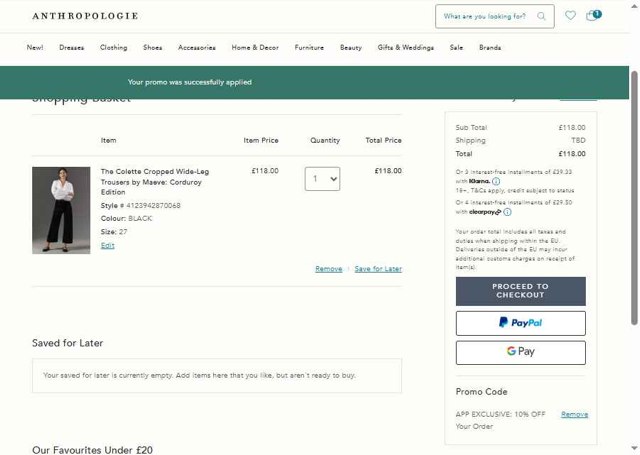The image size is (640, 455).
Task: Open the Sale menu
Action: pyautogui.click(x=456, y=47)
